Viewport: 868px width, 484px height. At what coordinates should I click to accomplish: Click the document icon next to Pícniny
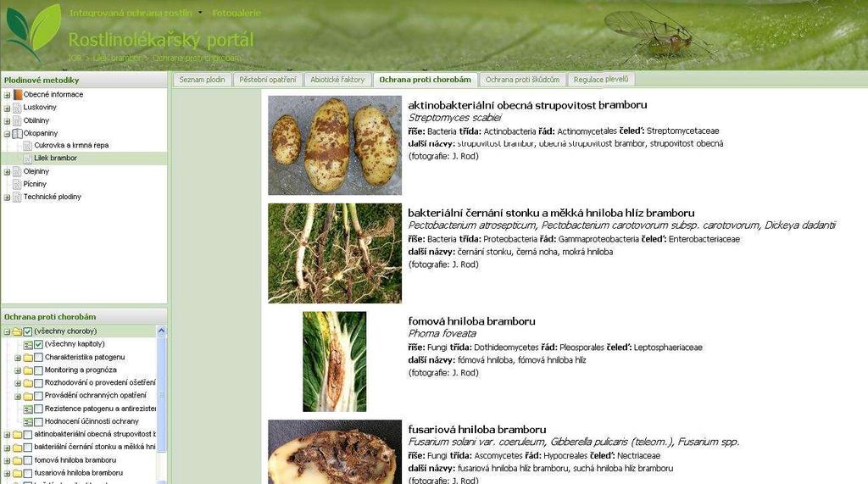17,185
